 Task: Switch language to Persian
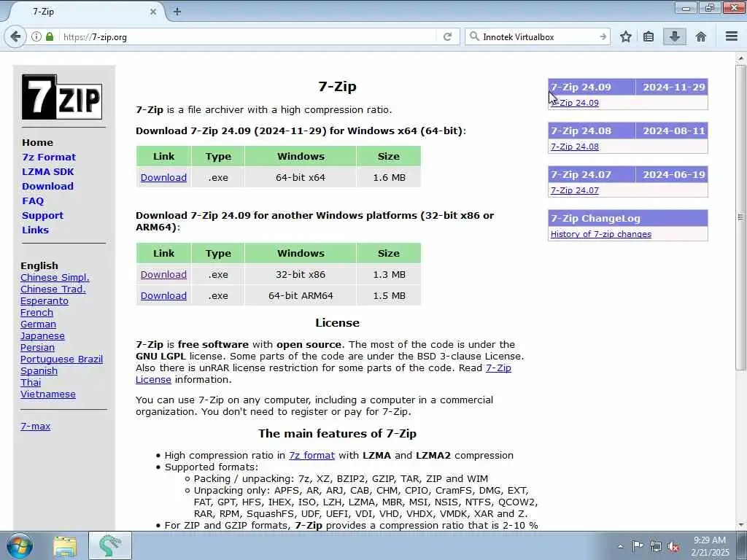pos(37,348)
